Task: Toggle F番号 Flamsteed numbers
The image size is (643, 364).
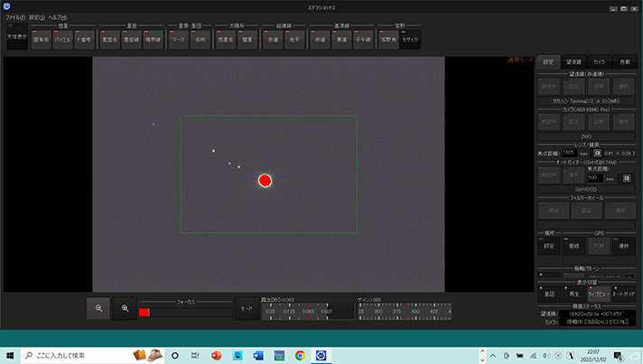Action: click(x=85, y=40)
